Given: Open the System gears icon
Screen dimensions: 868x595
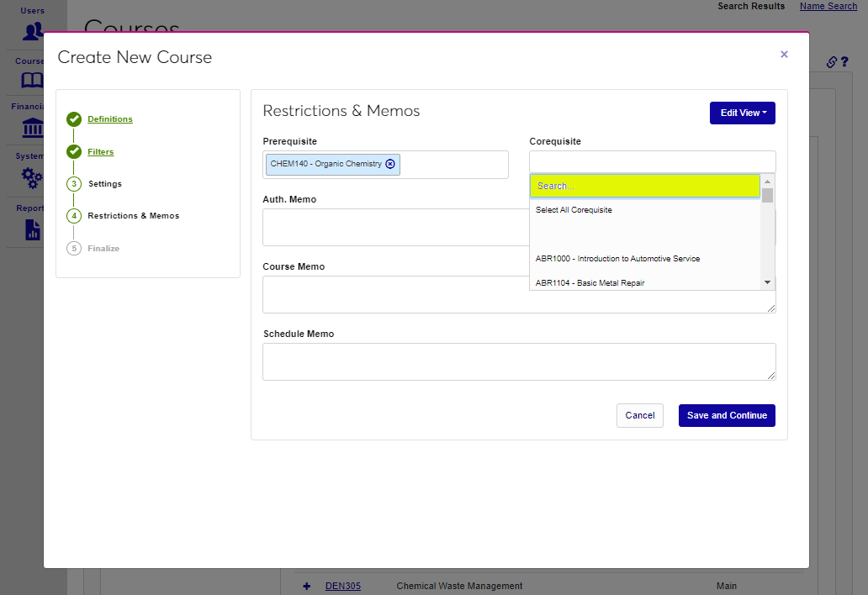Looking at the screenshot, I should [33, 177].
